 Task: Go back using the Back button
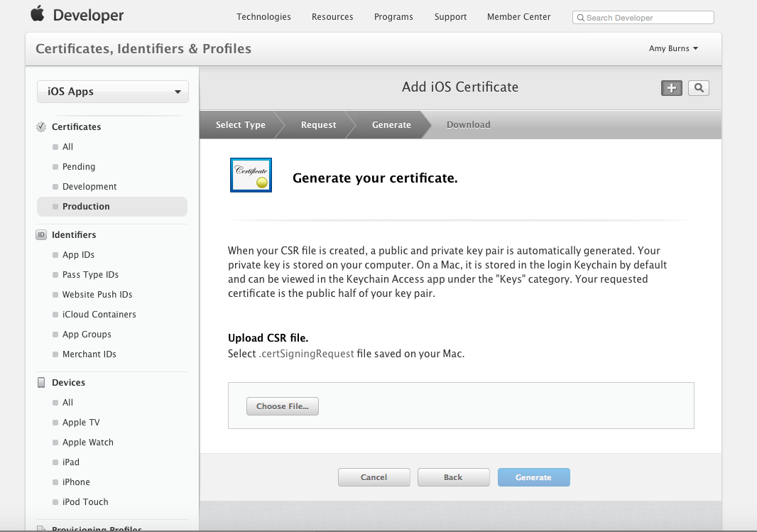click(453, 477)
